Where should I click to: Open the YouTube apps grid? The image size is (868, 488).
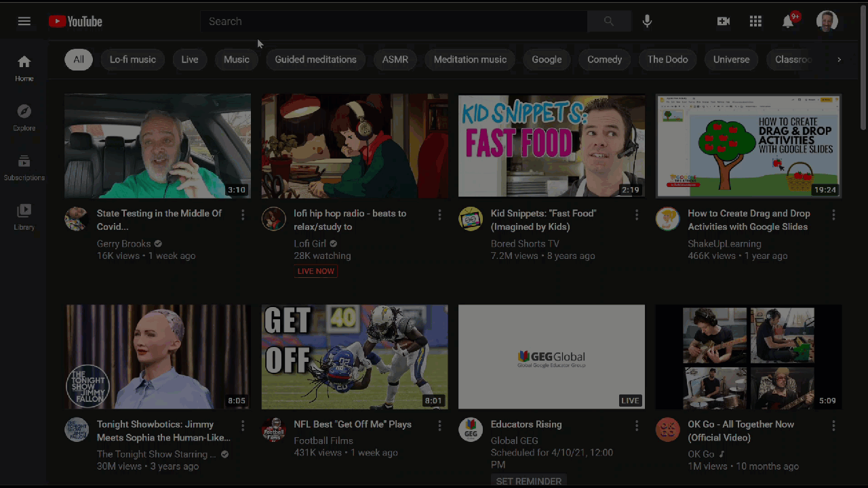pyautogui.click(x=755, y=22)
